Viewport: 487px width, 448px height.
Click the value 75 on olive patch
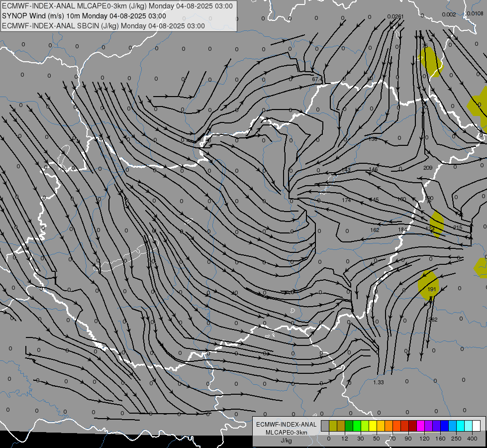click(425, 46)
